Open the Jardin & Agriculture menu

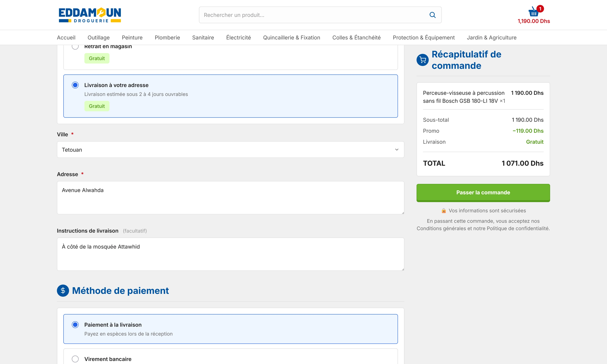coord(491,38)
